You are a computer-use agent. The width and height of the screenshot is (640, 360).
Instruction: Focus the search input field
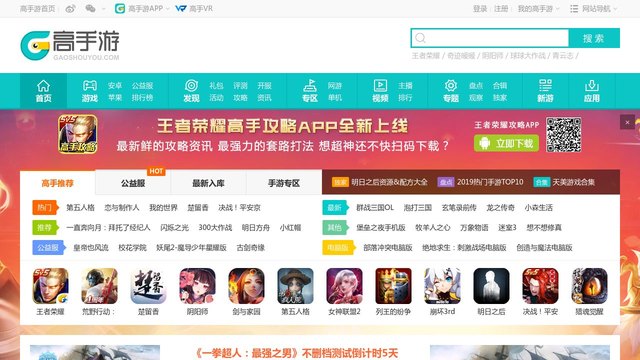[x=490, y=38]
